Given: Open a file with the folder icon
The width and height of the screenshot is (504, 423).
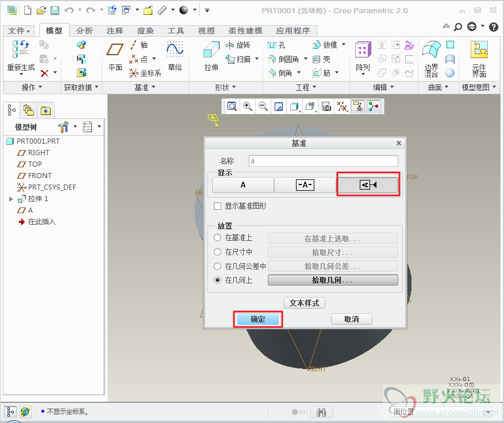Looking at the screenshot, I should click(x=41, y=10).
